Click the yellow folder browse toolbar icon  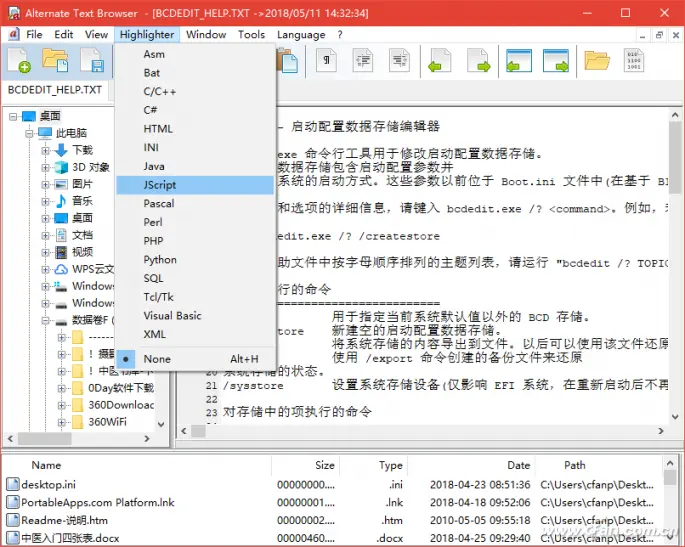597,60
